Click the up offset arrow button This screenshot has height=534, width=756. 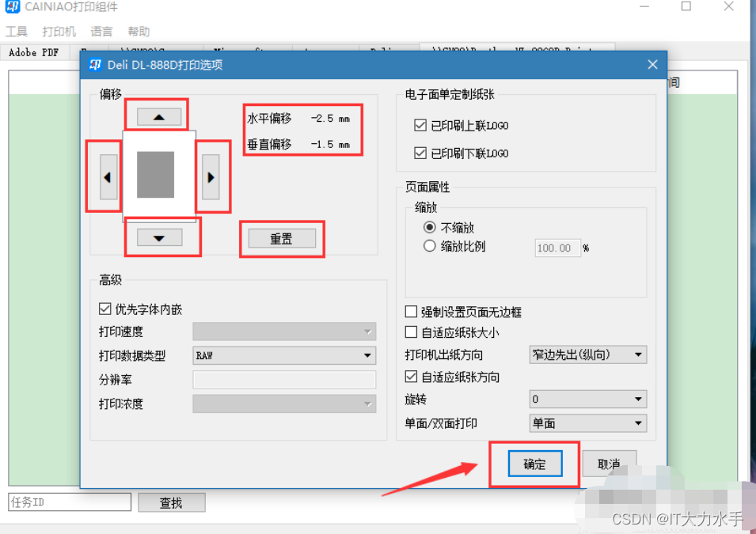(159, 116)
